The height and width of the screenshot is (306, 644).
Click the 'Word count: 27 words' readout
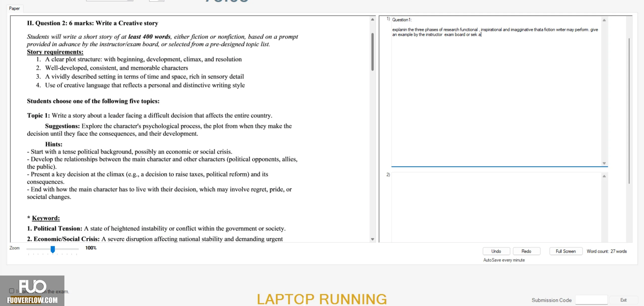click(x=607, y=251)
